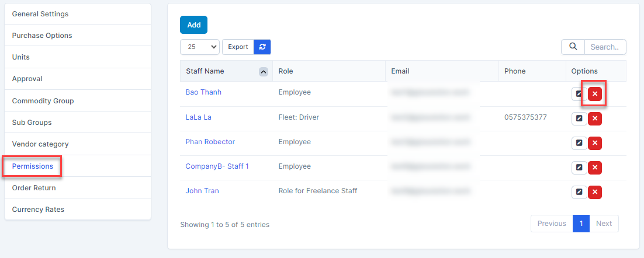Click edit icon for LaLa La
This screenshot has height=258, width=644.
click(579, 119)
